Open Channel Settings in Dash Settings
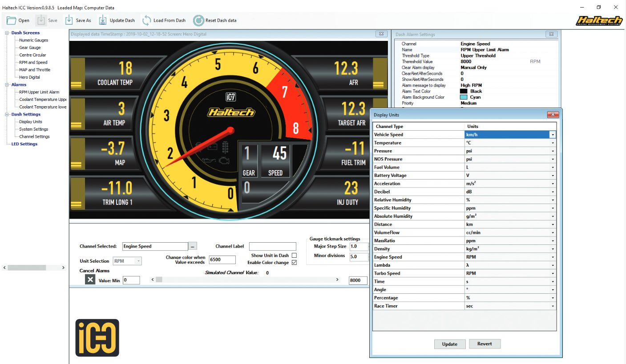Viewport: 626px width, 364px height. tap(34, 136)
